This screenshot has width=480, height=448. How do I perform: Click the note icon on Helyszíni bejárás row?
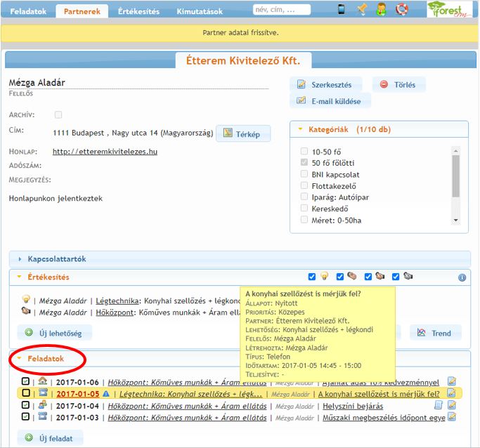point(437,406)
